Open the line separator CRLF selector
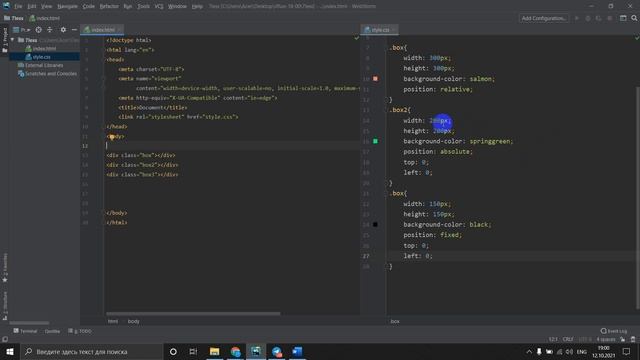 coord(568,339)
